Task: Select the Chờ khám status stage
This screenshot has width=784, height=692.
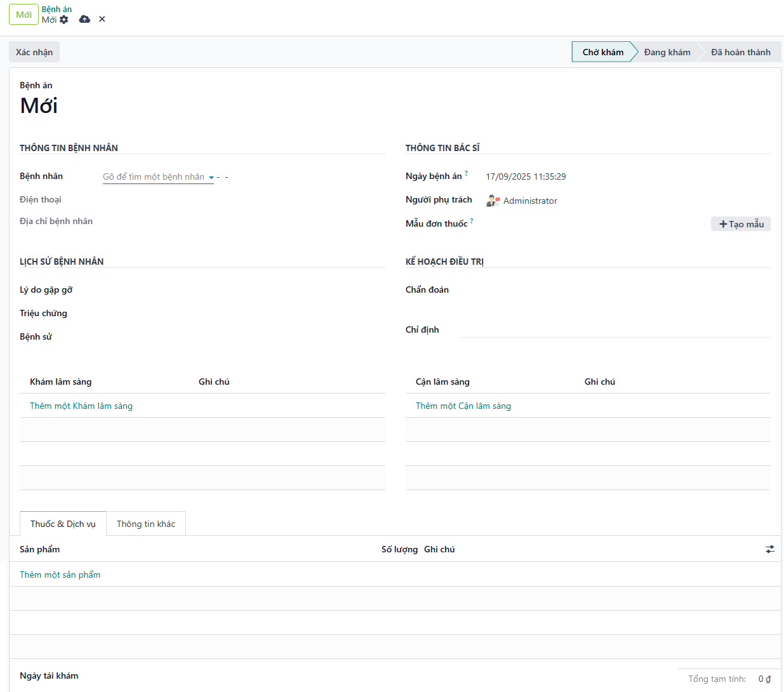Action: (x=602, y=52)
